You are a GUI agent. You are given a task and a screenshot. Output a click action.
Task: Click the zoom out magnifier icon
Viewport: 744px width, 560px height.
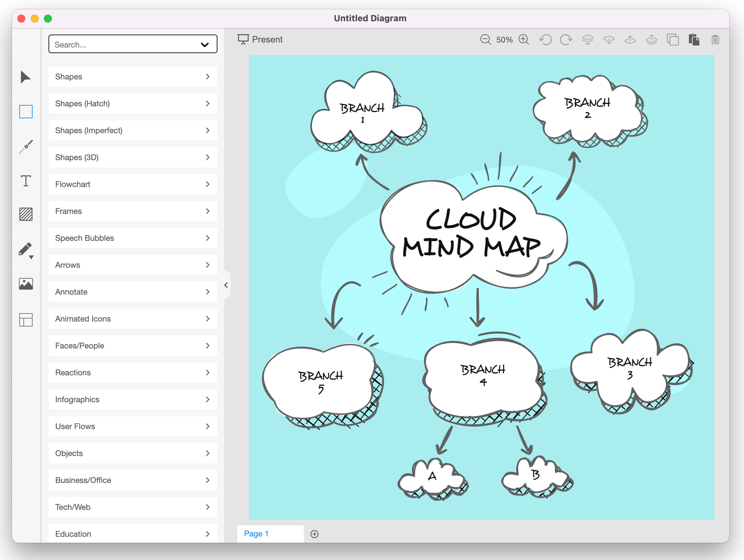point(485,40)
